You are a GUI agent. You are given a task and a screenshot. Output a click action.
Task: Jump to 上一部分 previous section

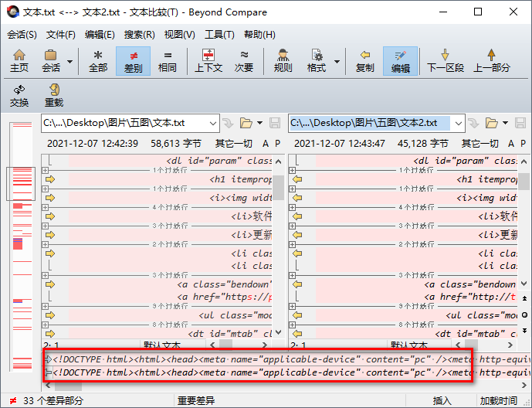[x=491, y=61]
